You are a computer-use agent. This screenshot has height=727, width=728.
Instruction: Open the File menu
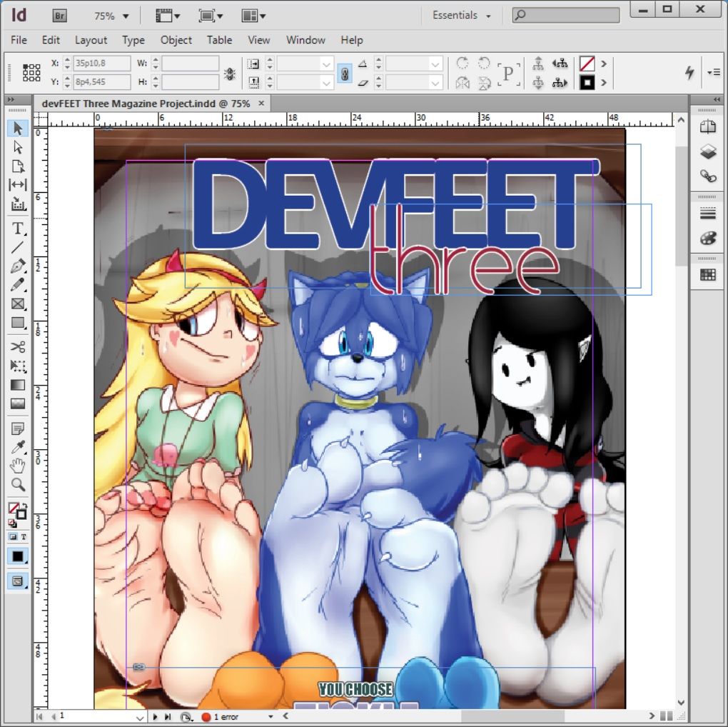[x=19, y=40]
